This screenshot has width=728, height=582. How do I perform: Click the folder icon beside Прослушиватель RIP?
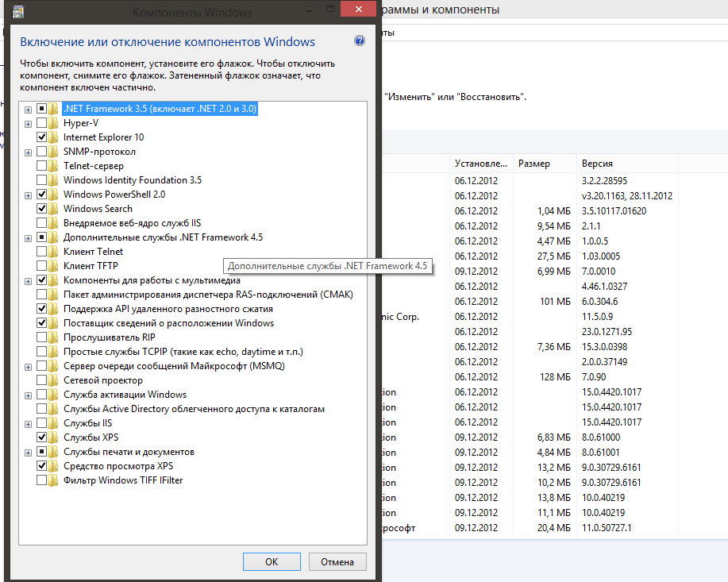pos(53,337)
